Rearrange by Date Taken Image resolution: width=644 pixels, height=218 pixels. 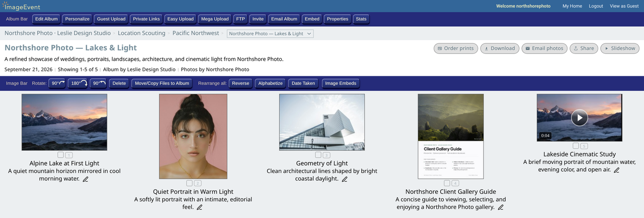coord(303,83)
